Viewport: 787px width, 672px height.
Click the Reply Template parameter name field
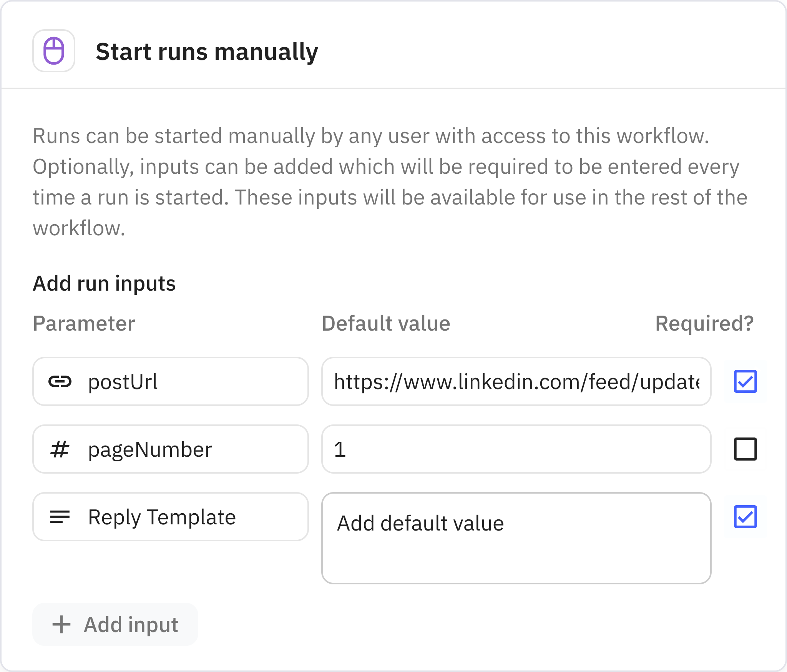pos(192,517)
